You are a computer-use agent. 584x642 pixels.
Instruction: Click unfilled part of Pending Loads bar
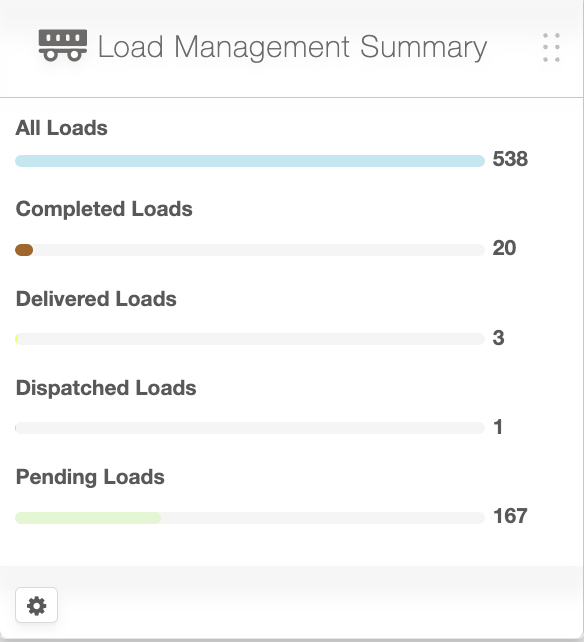click(323, 518)
